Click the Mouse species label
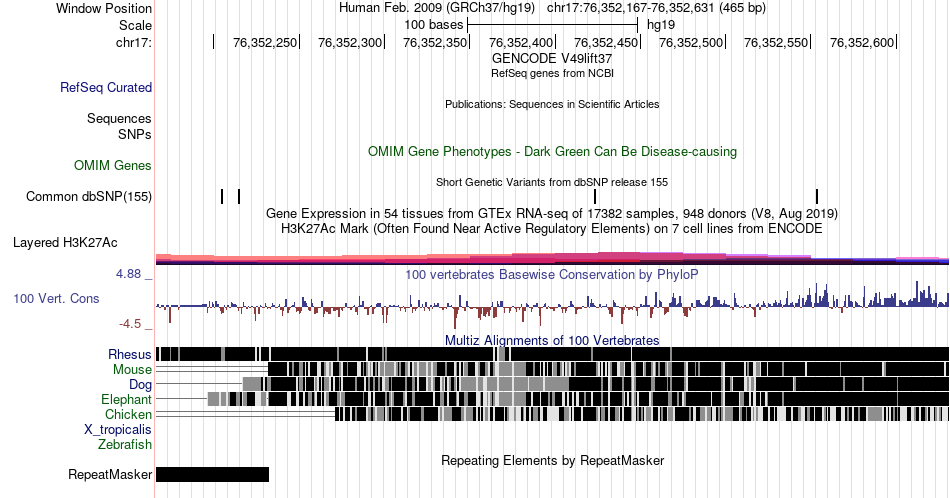950x498 pixels. pyautogui.click(x=132, y=370)
